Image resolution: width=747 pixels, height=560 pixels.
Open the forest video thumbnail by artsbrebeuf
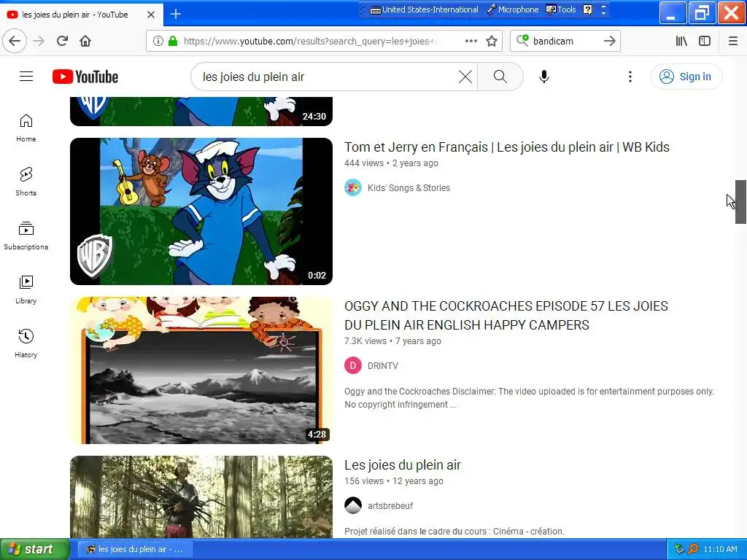point(201,497)
